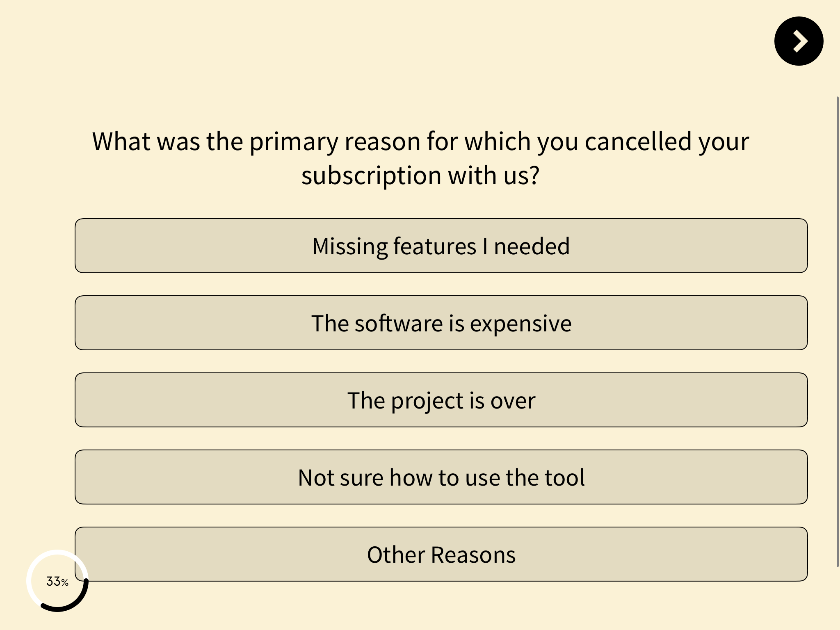Pick "The project is over" option
840x630 pixels.
[x=441, y=400]
